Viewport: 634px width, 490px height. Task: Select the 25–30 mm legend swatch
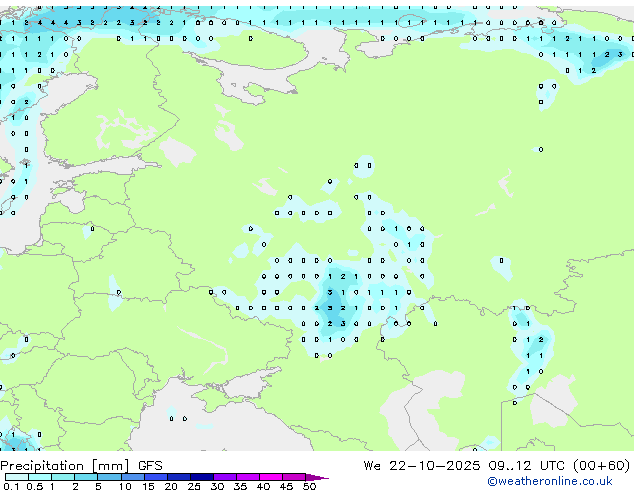[202, 477]
